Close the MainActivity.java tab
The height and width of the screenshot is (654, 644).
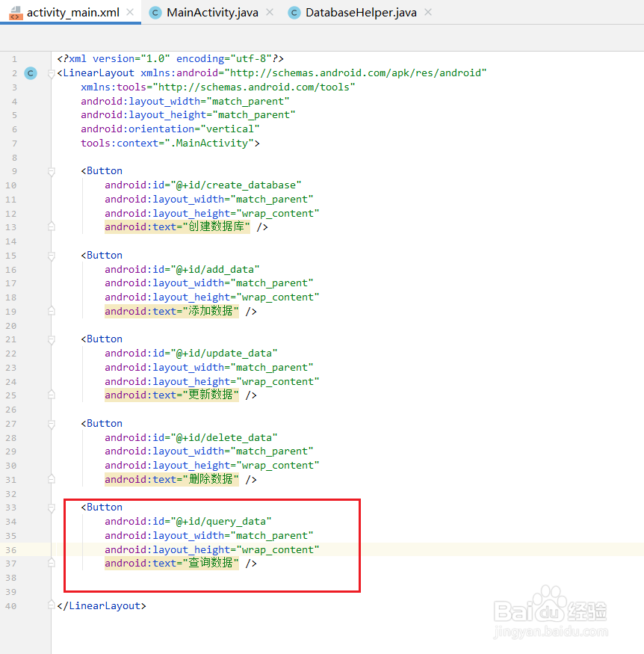(270, 13)
